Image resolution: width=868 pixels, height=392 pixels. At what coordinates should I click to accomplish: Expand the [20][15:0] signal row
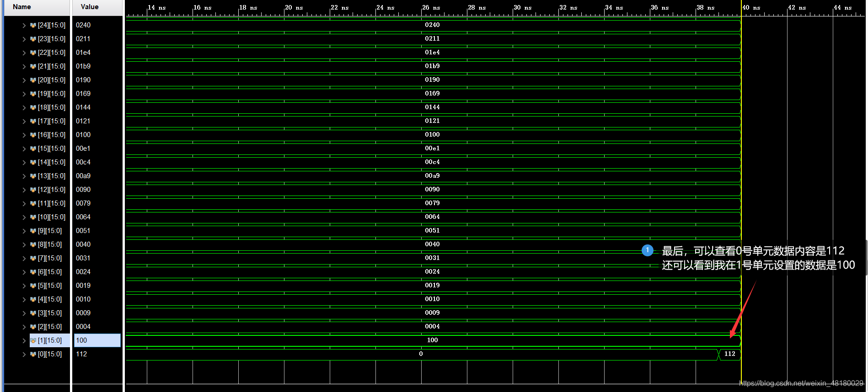[x=24, y=80]
